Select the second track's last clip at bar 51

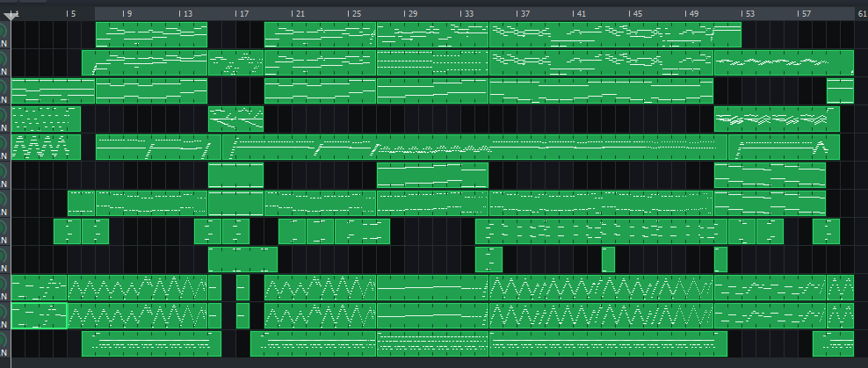click(x=784, y=62)
